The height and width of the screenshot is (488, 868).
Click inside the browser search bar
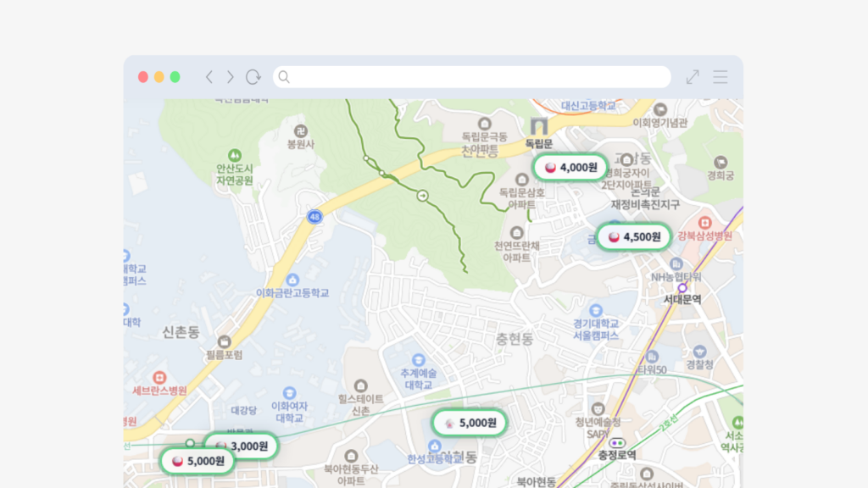(466, 76)
